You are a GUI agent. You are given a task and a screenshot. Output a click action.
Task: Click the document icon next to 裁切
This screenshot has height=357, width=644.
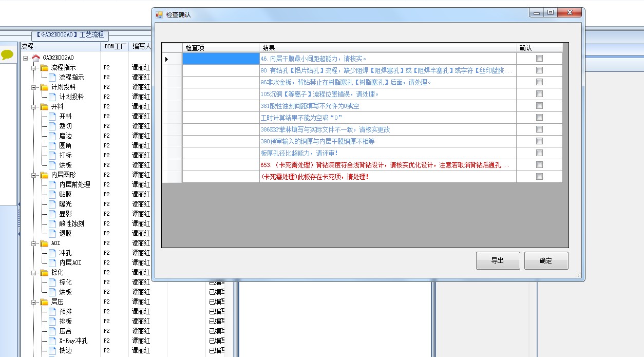point(52,126)
